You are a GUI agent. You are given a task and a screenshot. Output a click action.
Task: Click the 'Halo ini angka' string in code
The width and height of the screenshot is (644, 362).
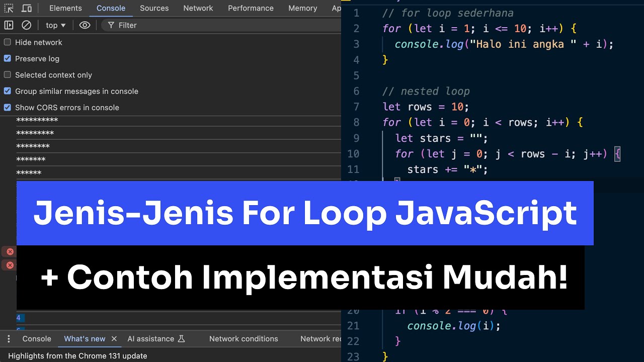click(523, 44)
